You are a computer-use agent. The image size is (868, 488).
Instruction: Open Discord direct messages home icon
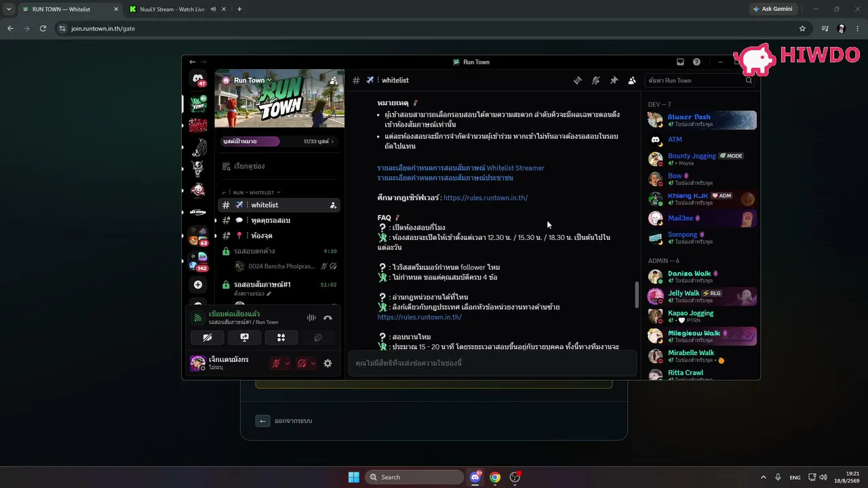198,80
